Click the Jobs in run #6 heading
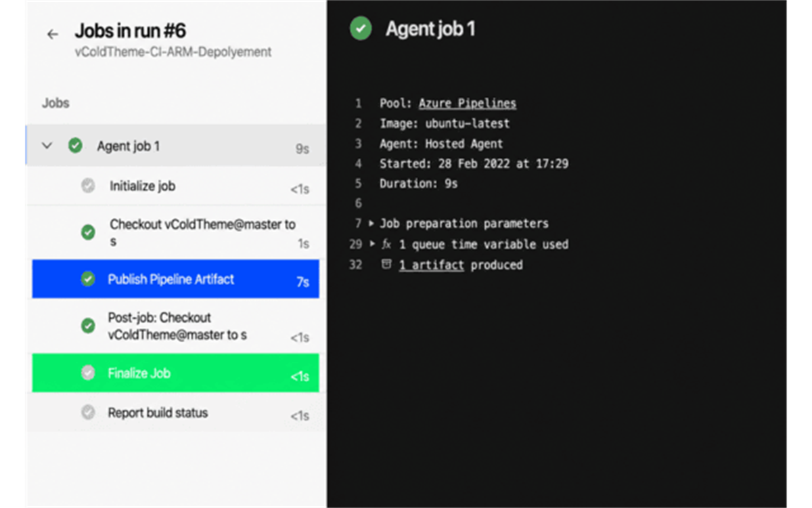This screenshot has height=508, width=812. coord(130,31)
